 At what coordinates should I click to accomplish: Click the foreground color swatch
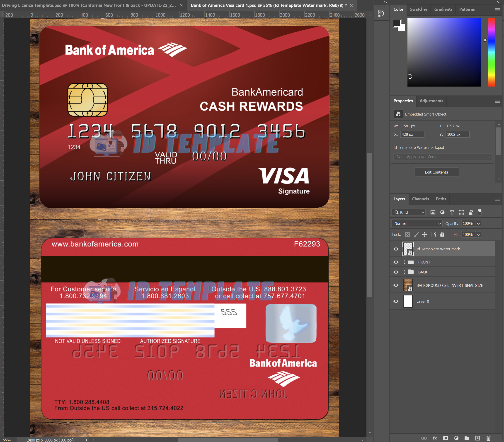397,23
